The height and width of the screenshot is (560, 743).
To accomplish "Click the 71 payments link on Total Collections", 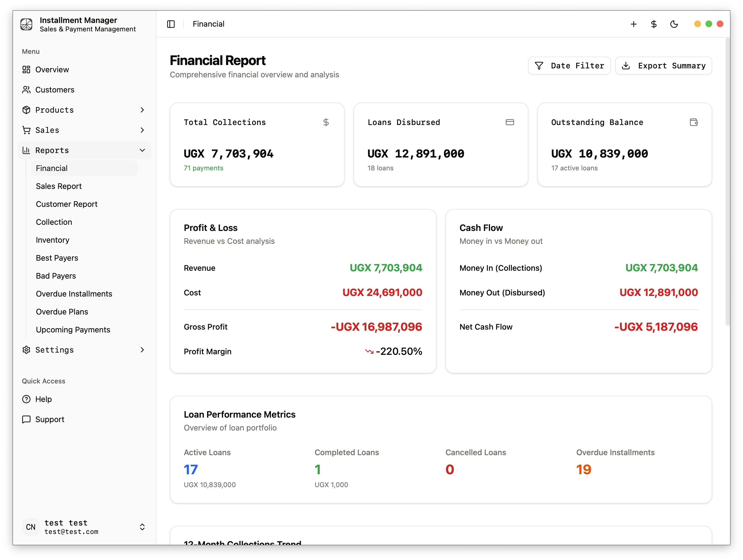I will pyautogui.click(x=203, y=168).
